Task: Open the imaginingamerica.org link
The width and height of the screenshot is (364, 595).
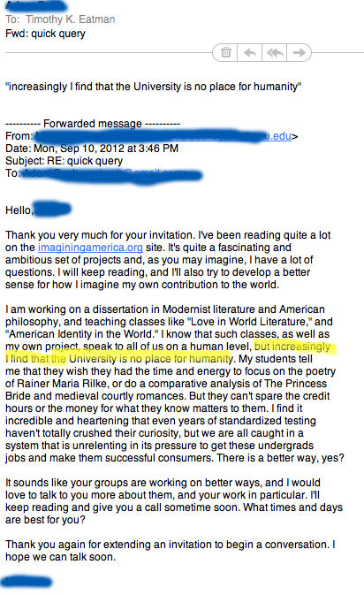Action: point(90,248)
